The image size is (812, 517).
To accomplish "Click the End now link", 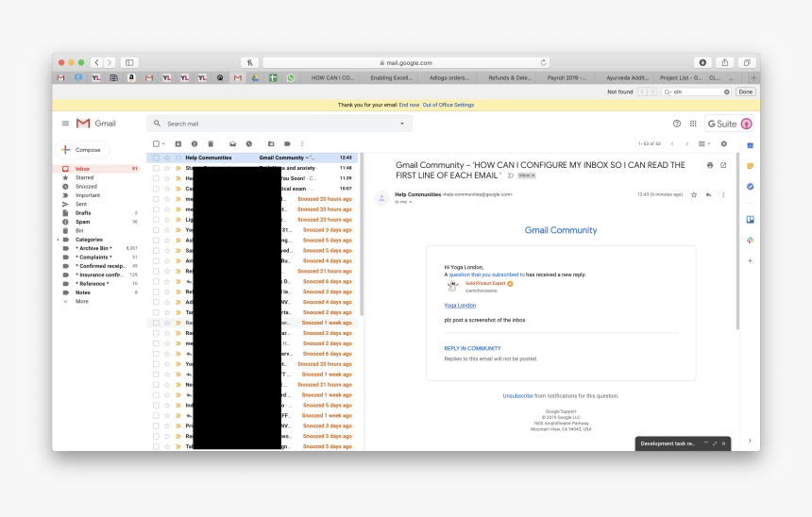I will pos(409,105).
